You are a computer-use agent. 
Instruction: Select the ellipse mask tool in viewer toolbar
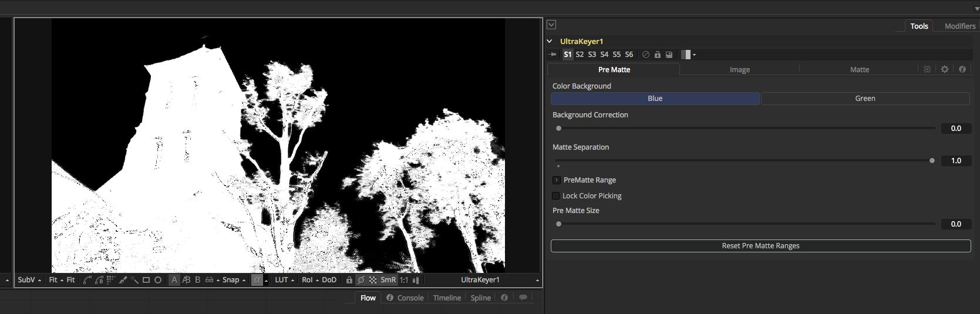pyautogui.click(x=158, y=280)
